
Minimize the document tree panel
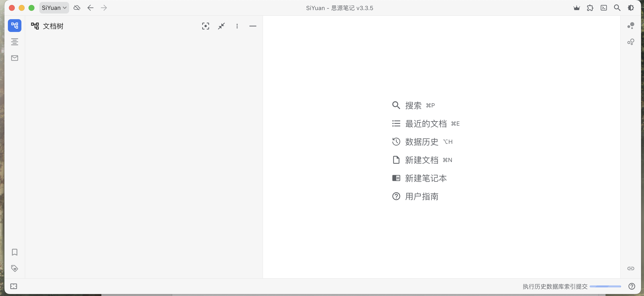(x=253, y=26)
